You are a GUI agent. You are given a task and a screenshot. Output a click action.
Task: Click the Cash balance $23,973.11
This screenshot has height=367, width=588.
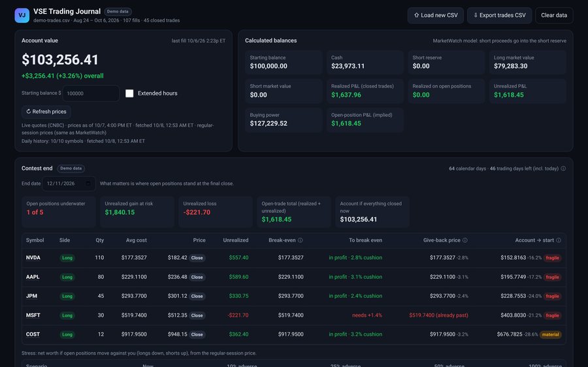[348, 66]
